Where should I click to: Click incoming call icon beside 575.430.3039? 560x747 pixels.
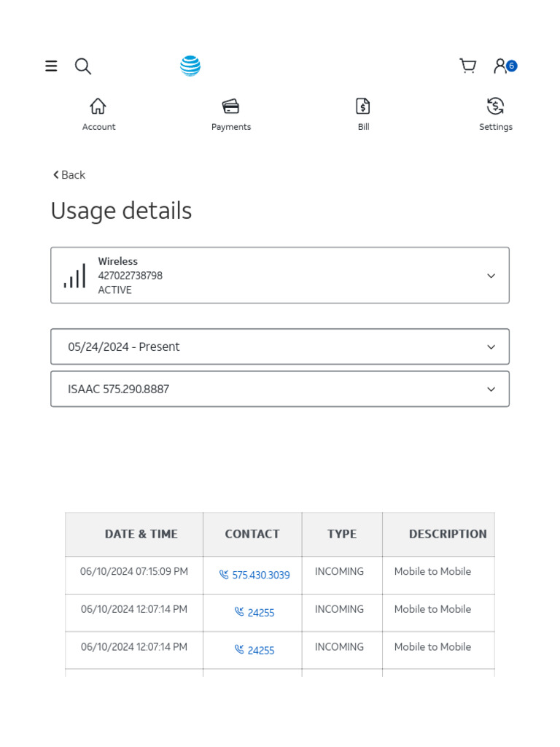(223, 575)
